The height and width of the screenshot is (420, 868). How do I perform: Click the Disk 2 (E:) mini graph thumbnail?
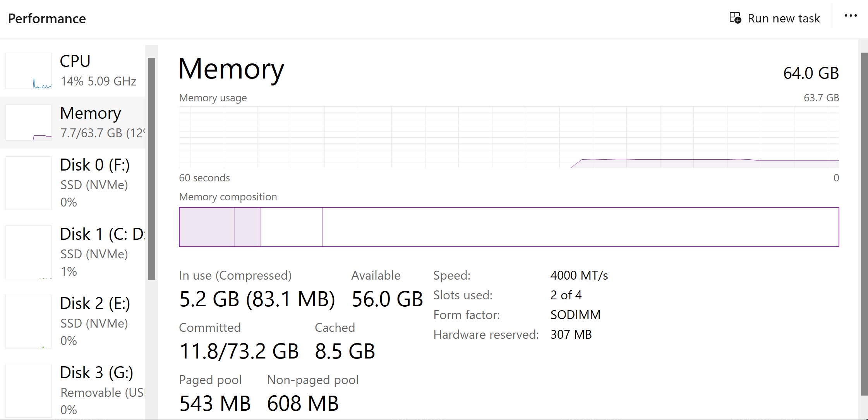(29, 321)
